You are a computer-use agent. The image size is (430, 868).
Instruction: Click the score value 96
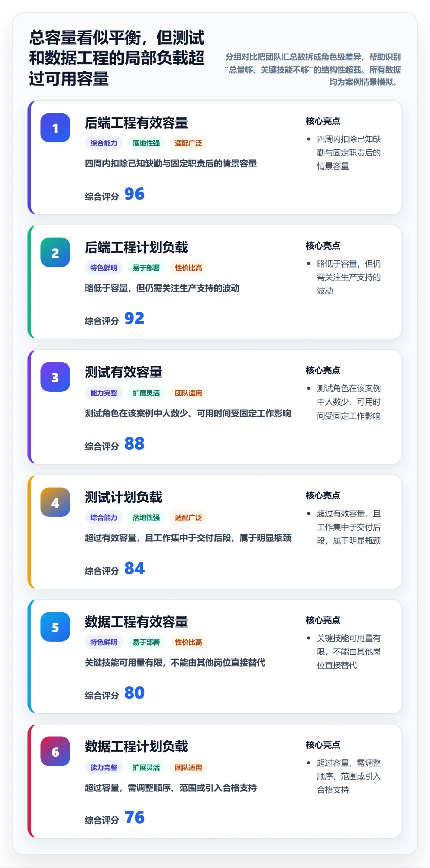click(x=134, y=194)
